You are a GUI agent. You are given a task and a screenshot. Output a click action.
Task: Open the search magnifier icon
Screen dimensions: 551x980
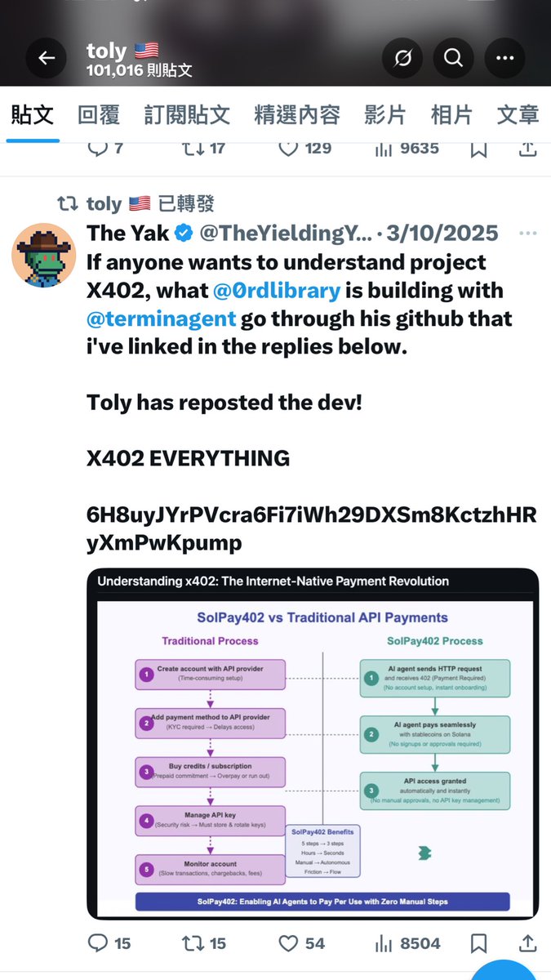click(x=453, y=59)
